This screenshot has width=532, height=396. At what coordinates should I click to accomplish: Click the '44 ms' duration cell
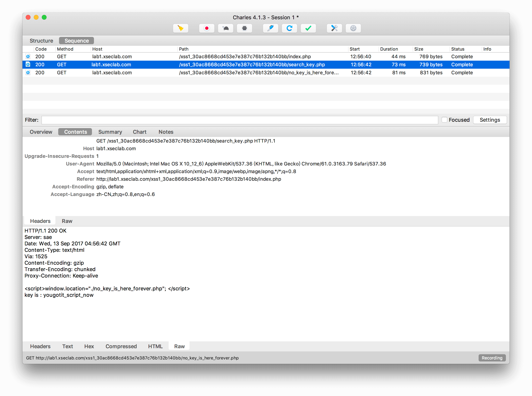tap(398, 57)
